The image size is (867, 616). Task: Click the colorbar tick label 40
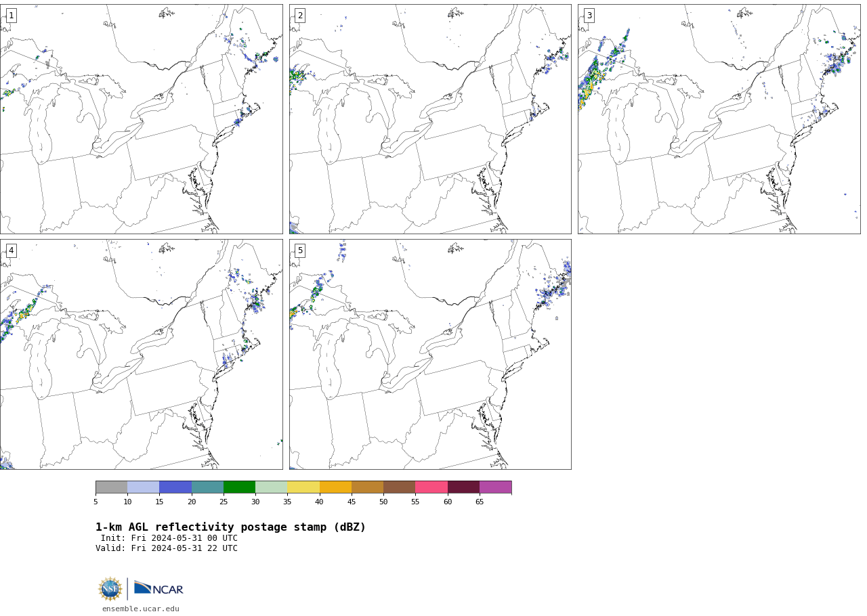[x=320, y=502]
